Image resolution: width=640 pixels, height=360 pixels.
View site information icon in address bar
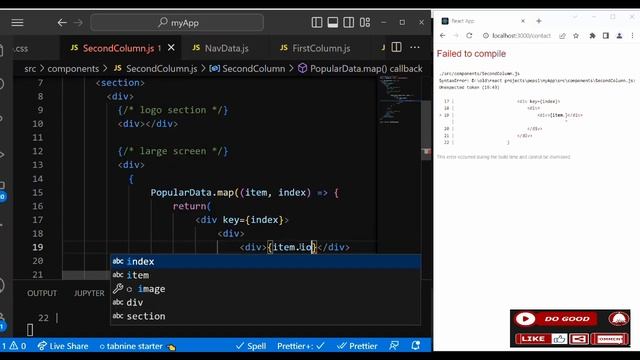pos(486,36)
